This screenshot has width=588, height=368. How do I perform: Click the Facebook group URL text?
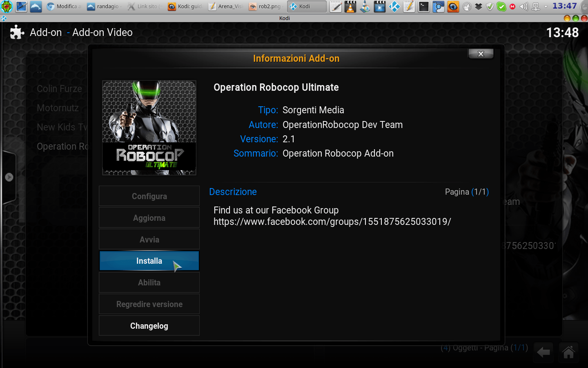[332, 222]
